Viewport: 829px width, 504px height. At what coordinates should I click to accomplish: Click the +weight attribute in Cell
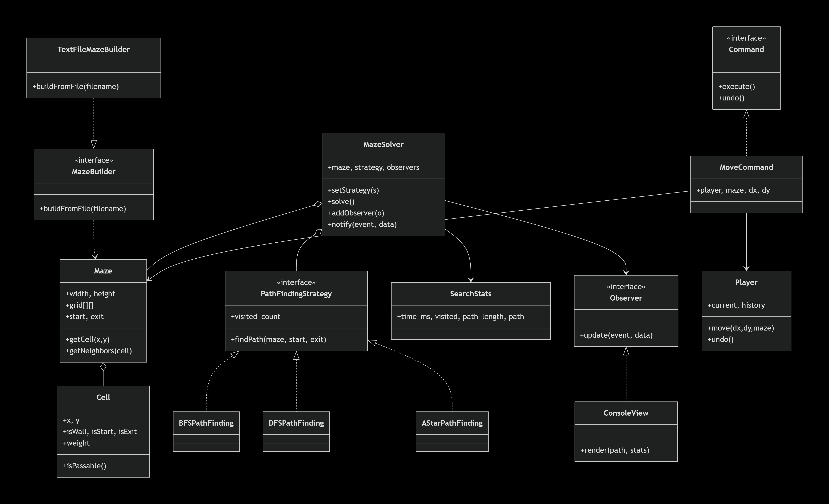pyautogui.click(x=76, y=443)
